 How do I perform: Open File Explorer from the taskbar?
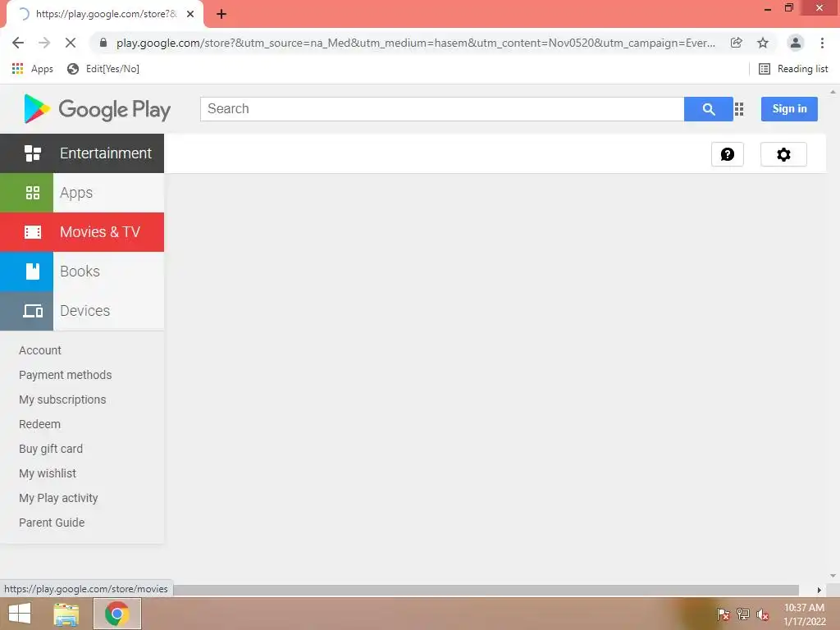pyautogui.click(x=66, y=614)
